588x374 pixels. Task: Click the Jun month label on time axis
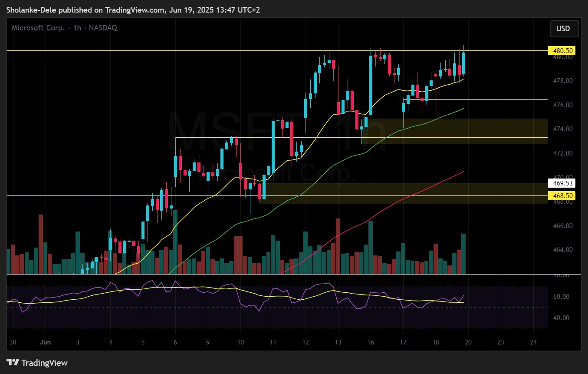coord(46,342)
